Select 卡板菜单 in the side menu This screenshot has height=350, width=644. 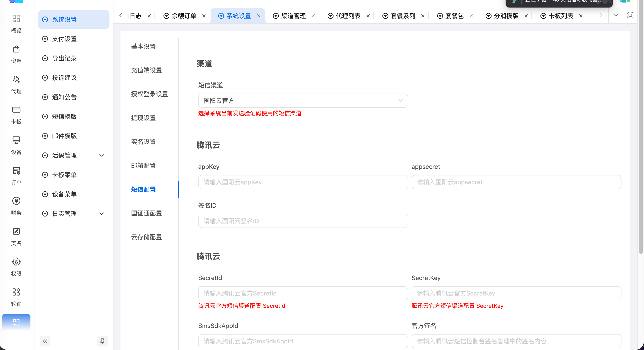(x=73, y=175)
